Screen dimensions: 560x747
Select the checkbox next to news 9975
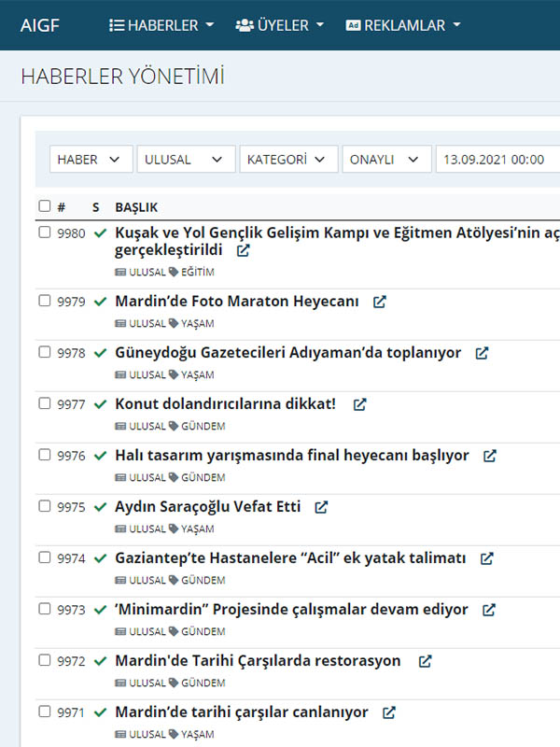[x=43, y=505]
